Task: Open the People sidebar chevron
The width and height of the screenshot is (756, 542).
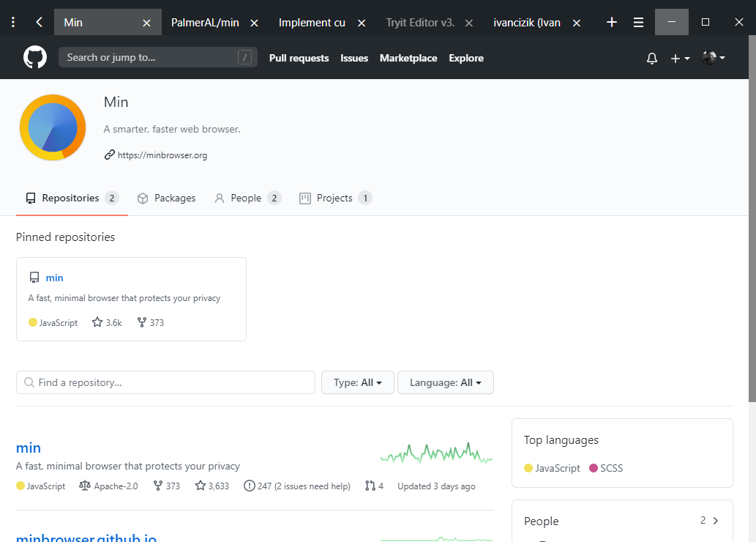Action: tap(716, 521)
